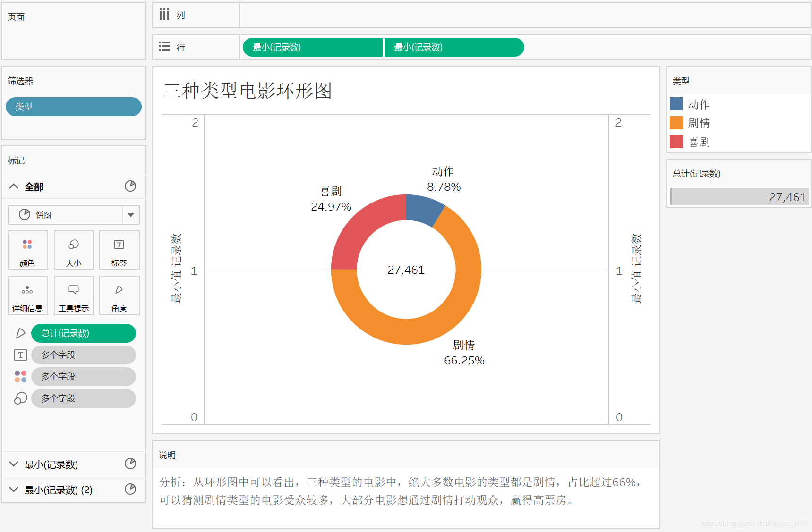The height and width of the screenshot is (532, 812).
Task: Click the Label (标签) marks card button
Action: pyautogui.click(x=119, y=250)
